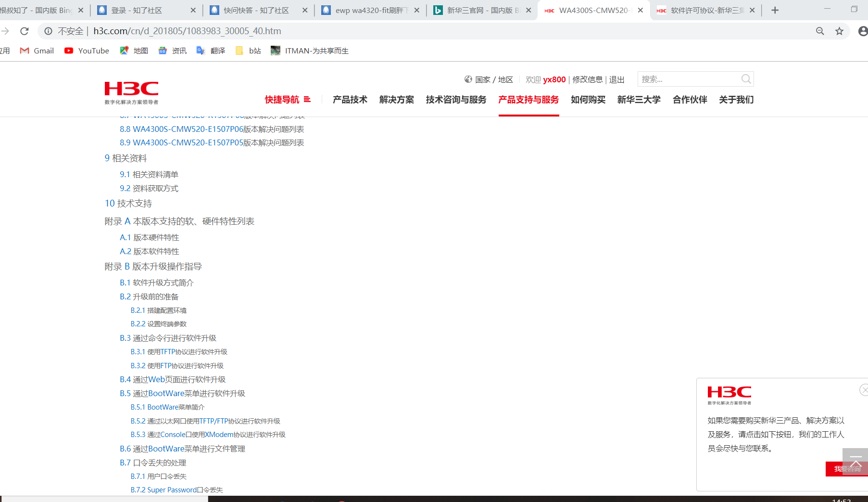Close the 快问快答 - 知了社区 tab
The width and height of the screenshot is (868, 502).
[305, 10]
